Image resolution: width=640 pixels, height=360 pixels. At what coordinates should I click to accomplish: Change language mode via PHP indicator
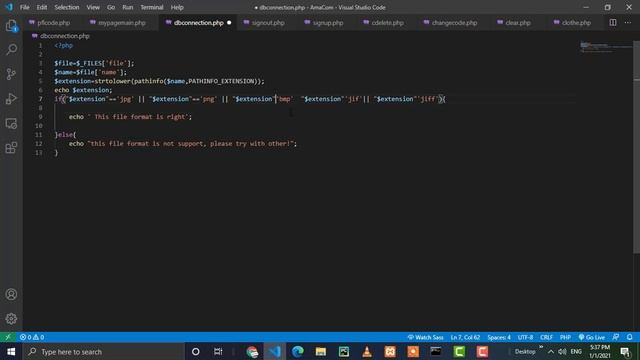565,337
